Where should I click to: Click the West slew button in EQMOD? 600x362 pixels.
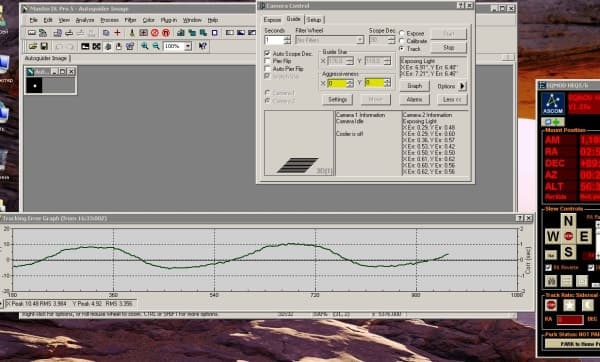pyautogui.click(x=553, y=236)
